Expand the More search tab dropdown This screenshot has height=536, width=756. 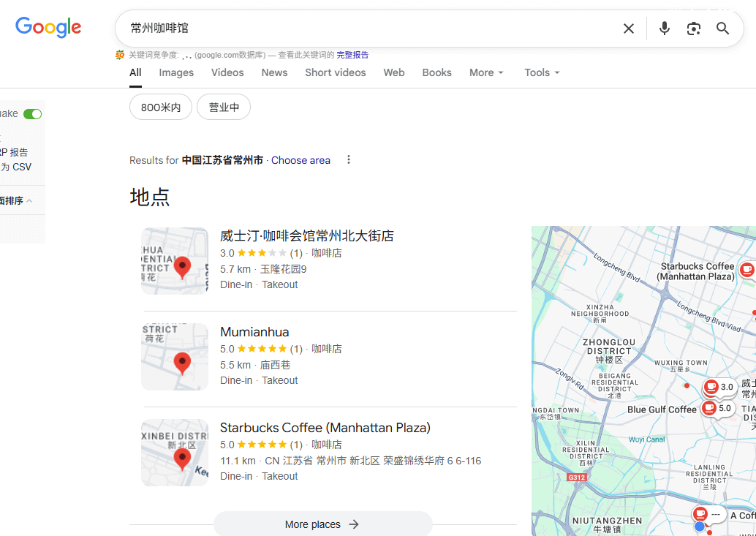click(486, 72)
